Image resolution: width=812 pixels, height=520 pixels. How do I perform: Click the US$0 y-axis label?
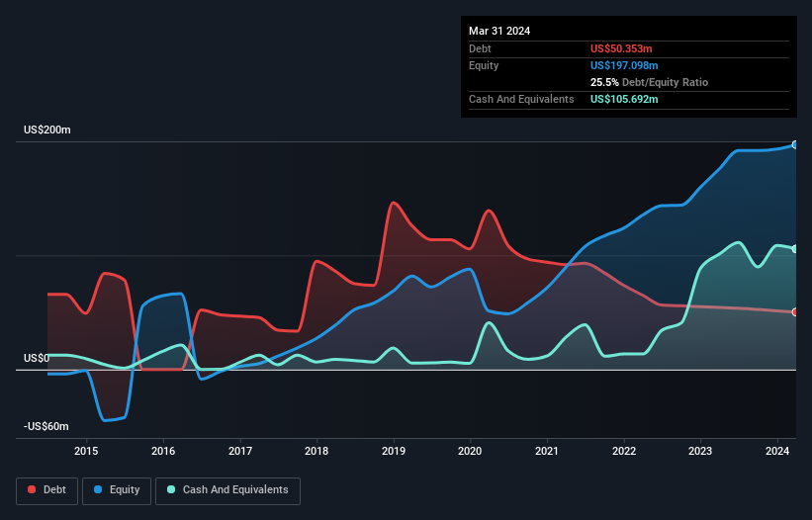coord(37,358)
